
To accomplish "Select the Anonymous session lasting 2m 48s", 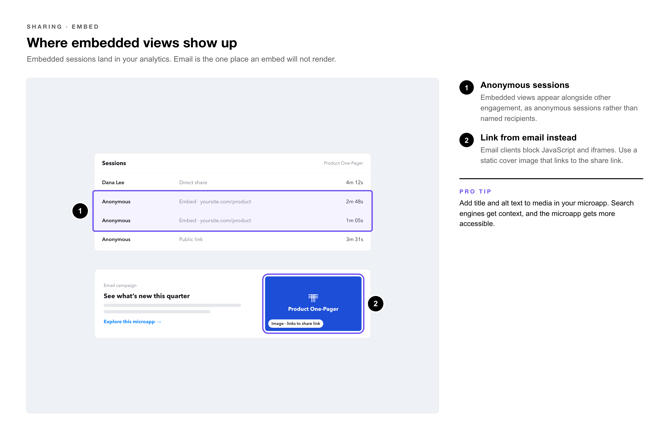I will pyautogui.click(x=232, y=201).
